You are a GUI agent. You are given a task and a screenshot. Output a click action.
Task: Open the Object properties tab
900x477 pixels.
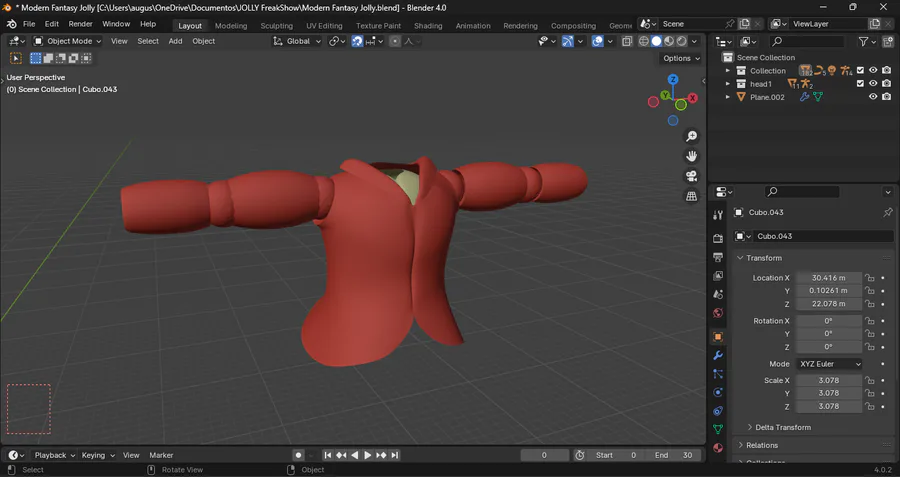coord(718,337)
